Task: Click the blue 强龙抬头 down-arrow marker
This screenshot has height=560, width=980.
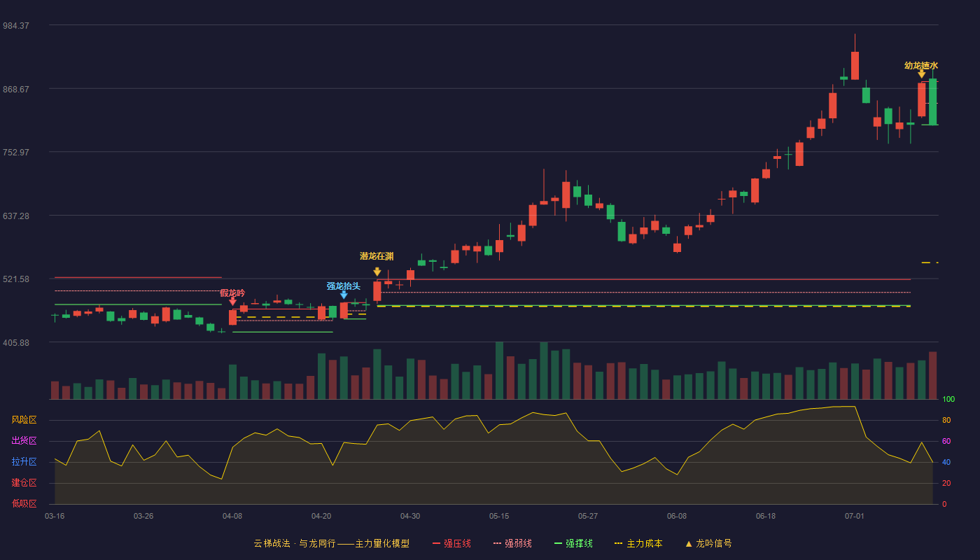Action: [x=344, y=295]
